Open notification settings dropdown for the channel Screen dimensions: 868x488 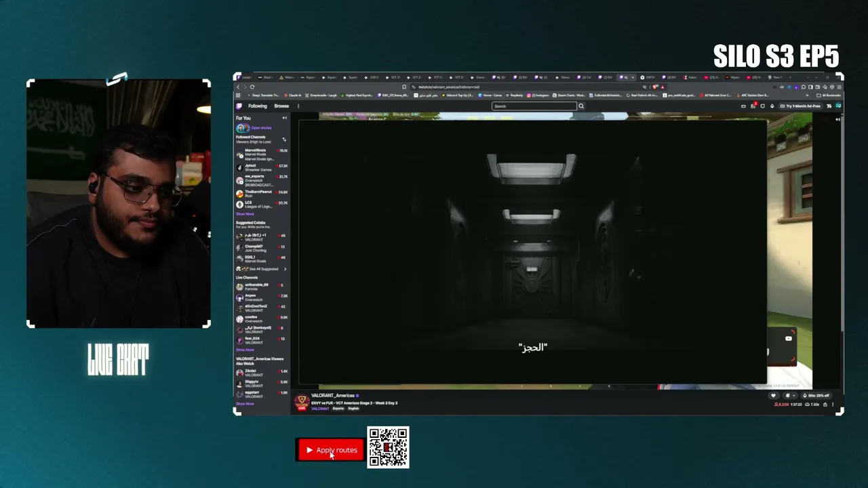[789, 396]
